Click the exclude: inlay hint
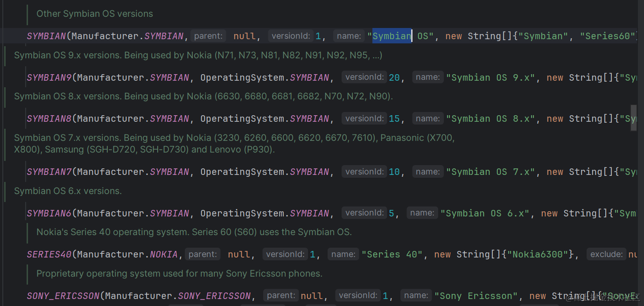The height and width of the screenshot is (306, 644). click(606, 254)
